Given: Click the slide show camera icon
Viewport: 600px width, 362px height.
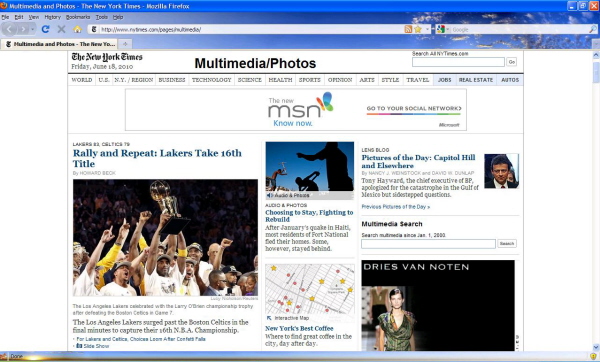Looking at the screenshot, I should click(79, 346).
